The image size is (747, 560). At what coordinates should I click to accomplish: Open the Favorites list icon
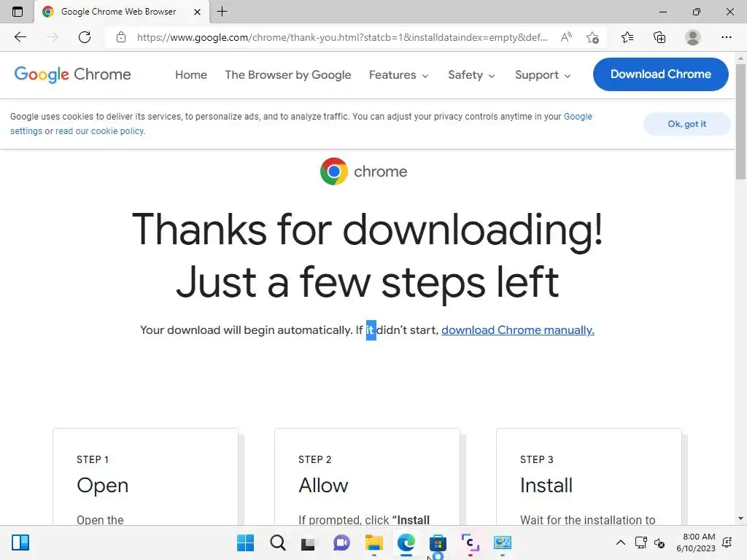coord(627,37)
